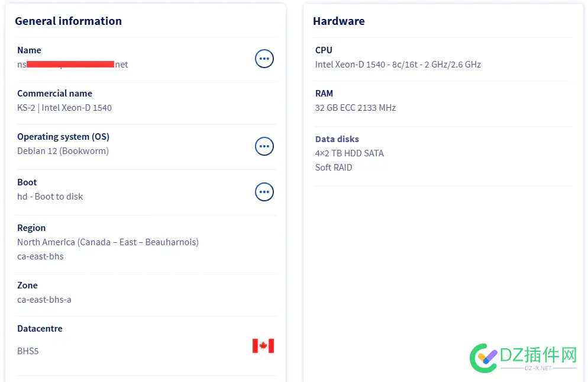
Task: Select the Hardware panel heading
Action: pyautogui.click(x=338, y=21)
